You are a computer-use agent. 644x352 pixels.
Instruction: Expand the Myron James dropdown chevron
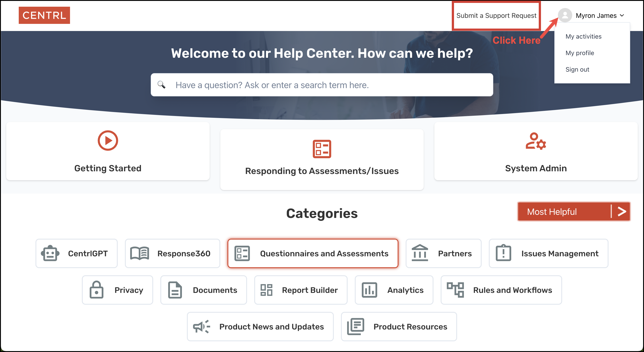(622, 15)
